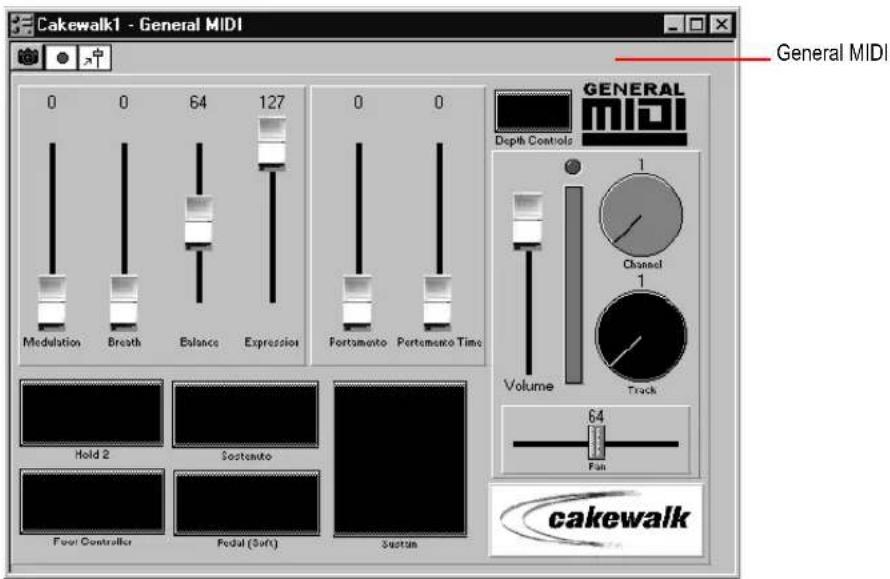Click the Portamento Time slider handle
890x579 pixels.
tap(438, 303)
